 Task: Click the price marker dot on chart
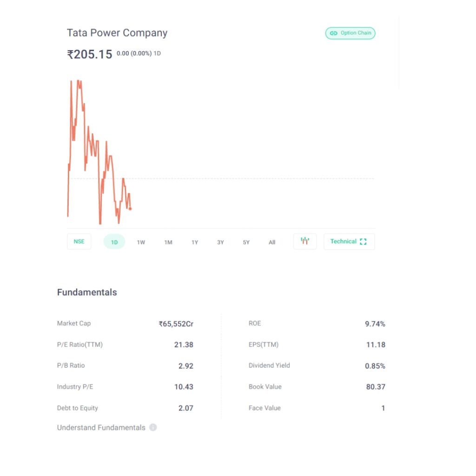tap(130, 209)
